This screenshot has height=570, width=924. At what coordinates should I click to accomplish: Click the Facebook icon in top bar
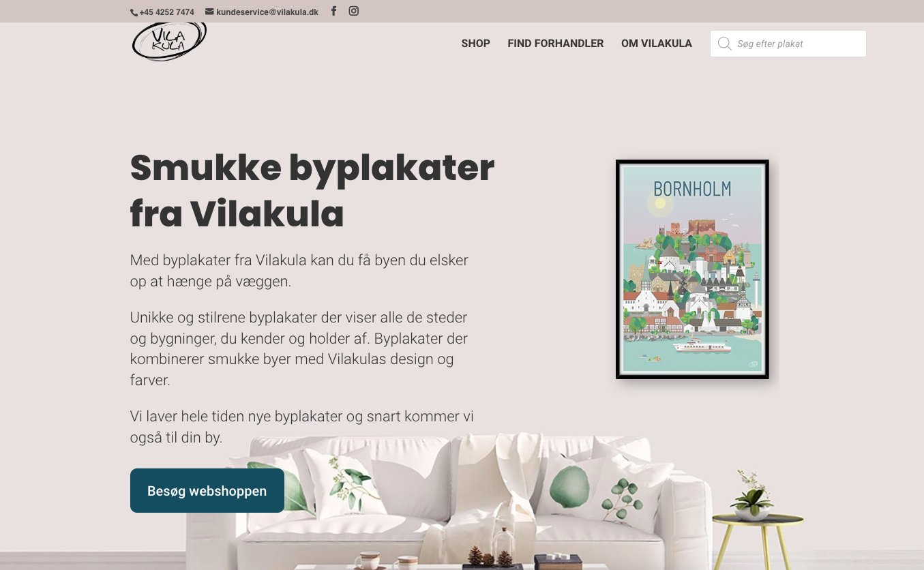(333, 11)
